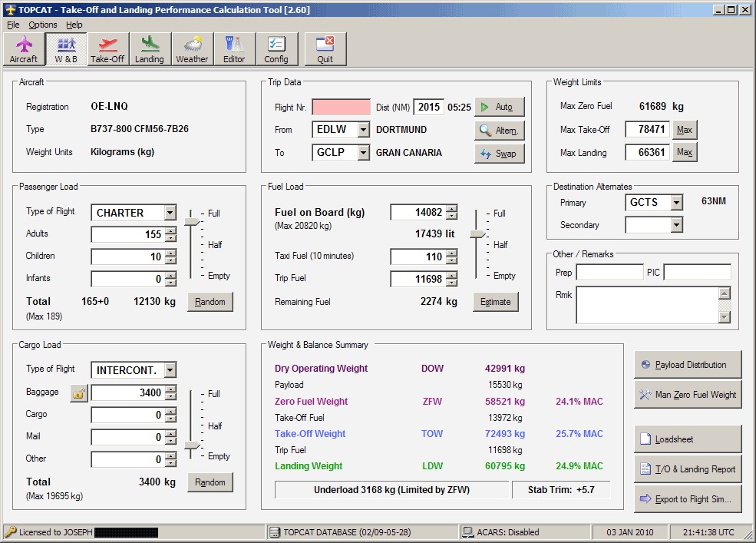Image resolution: width=756 pixels, height=543 pixels.
Task: Open the Loadsheet document button
Action: pyautogui.click(x=688, y=439)
